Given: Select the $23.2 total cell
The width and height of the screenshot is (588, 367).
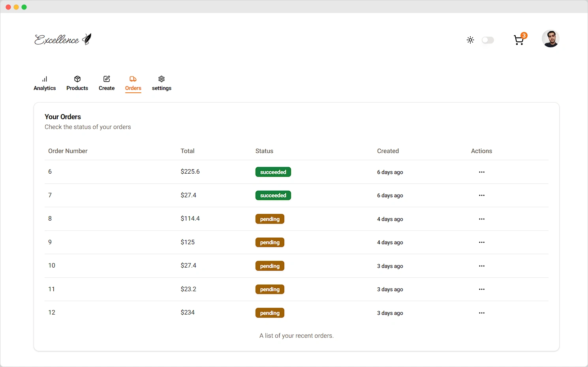Looking at the screenshot, I should [188, 289].
